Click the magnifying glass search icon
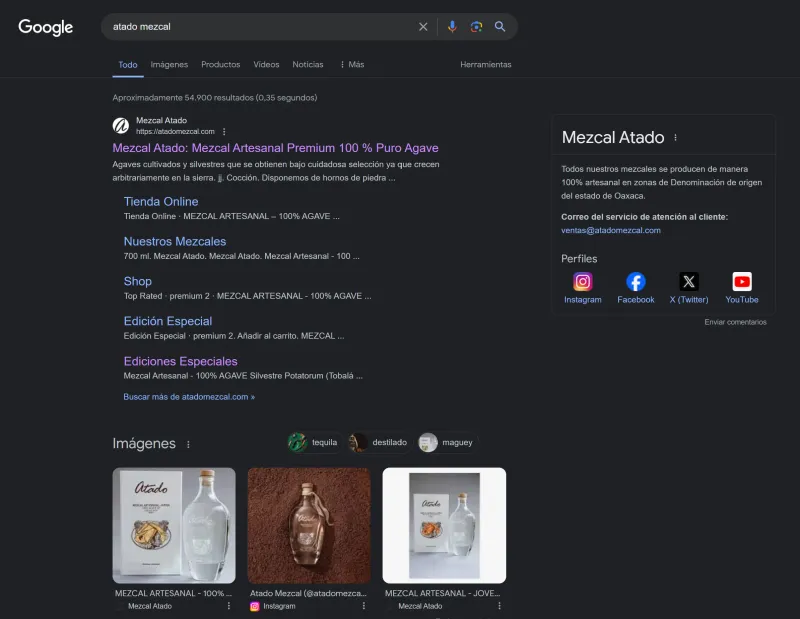 [500, 27]
